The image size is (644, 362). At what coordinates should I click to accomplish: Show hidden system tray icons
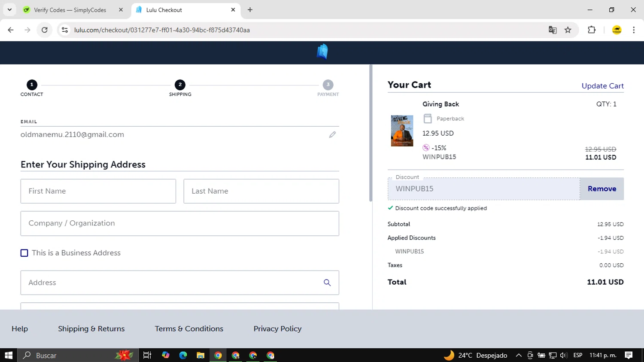tap(519, 356)
